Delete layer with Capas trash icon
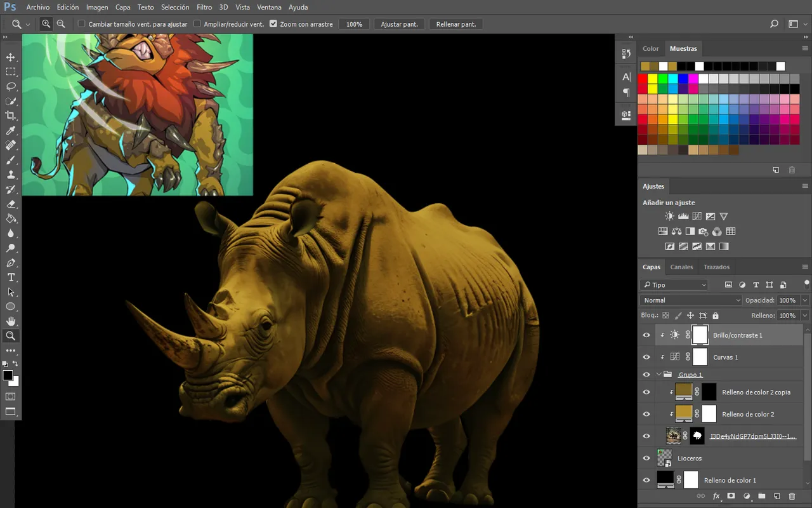 (792, 496)
